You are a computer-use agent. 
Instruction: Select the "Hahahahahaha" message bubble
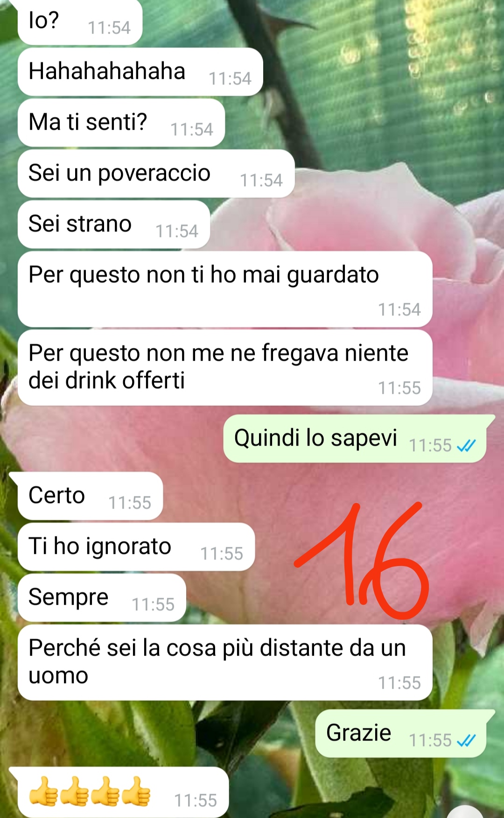click(x=140, y=72)
